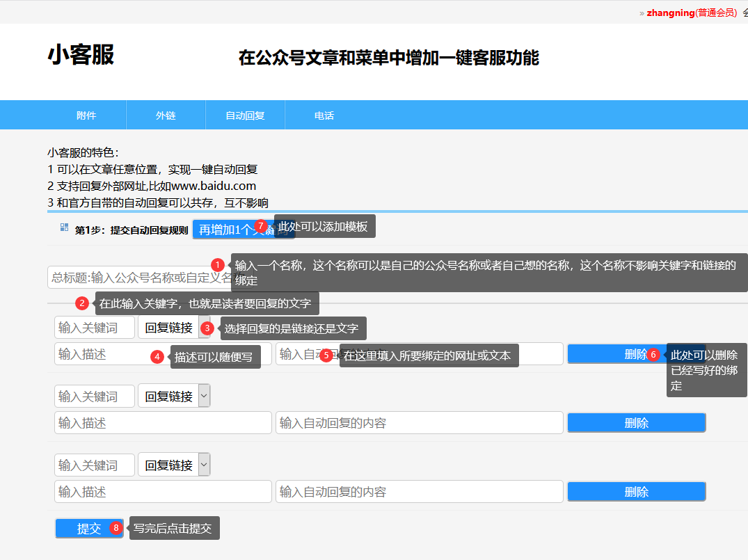Open the 附件 tab

click(86, 115)
